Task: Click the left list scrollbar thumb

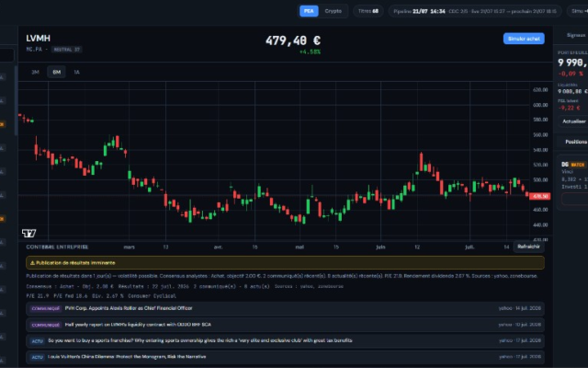Action: tap(17, 100)
